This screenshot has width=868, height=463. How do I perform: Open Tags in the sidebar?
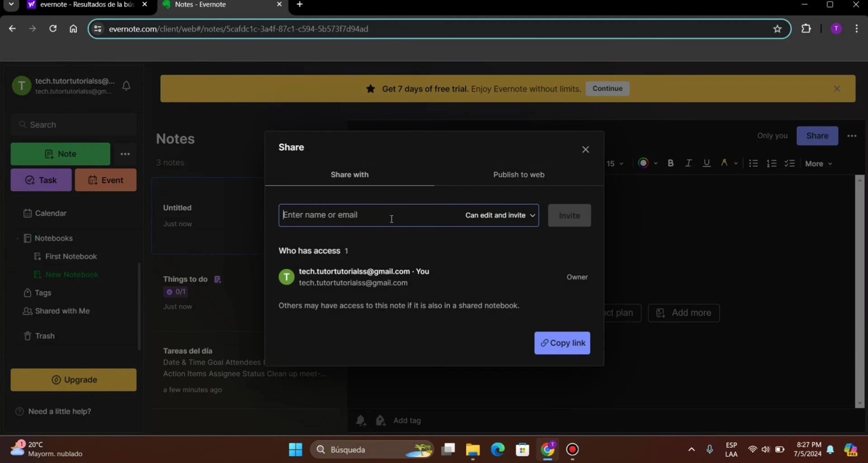pos(38,293)
